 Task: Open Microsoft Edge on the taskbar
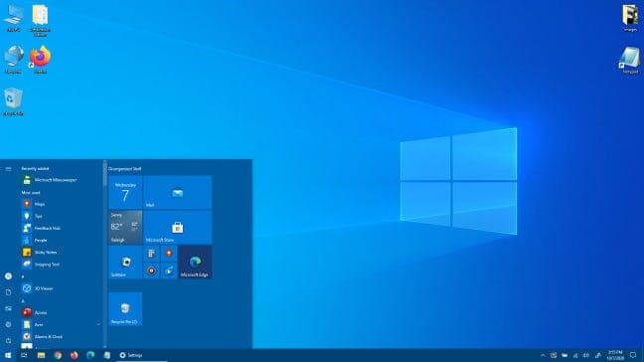point(90,355)
